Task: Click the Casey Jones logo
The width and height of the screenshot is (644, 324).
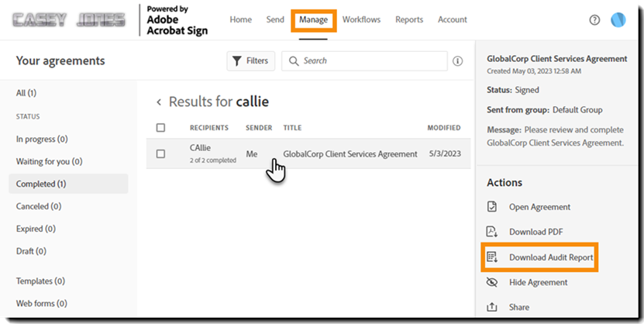Action: 69,19
